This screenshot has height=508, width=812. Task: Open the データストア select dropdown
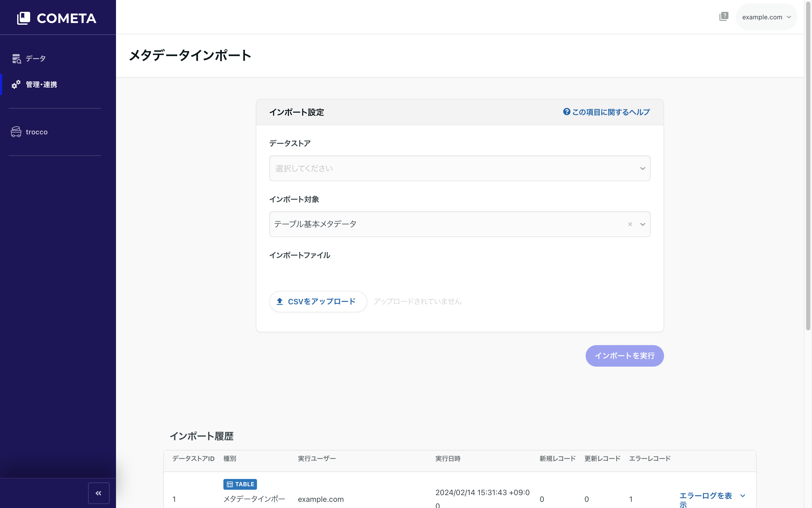(x=460, y=168)
